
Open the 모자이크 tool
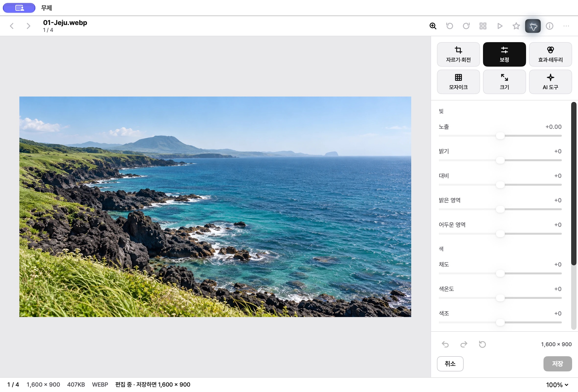[458, 82]
